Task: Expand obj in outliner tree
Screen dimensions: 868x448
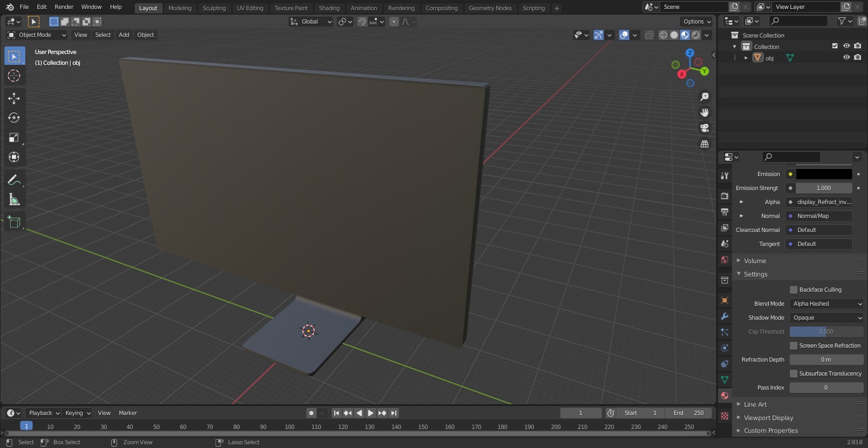Action: [x=746, y=58]
